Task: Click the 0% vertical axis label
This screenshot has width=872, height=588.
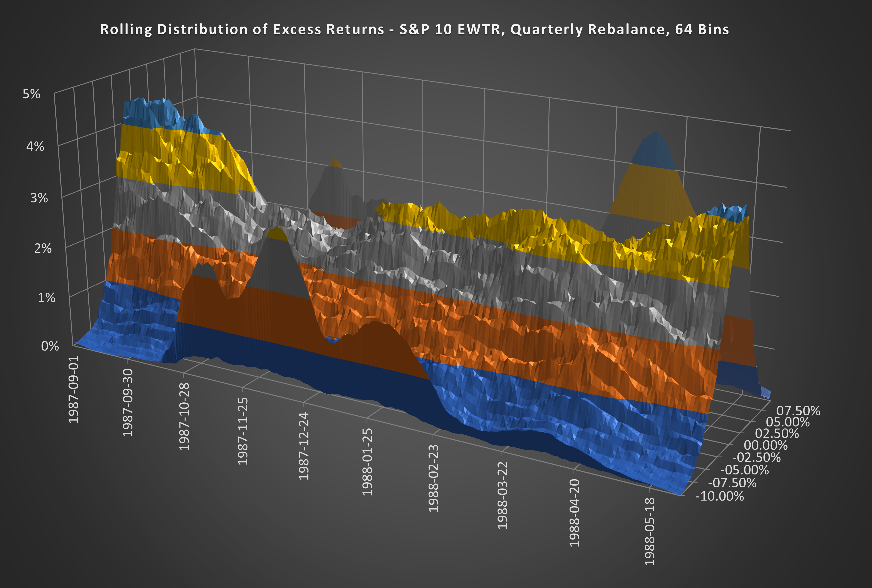Action: [x=50, y=346]
